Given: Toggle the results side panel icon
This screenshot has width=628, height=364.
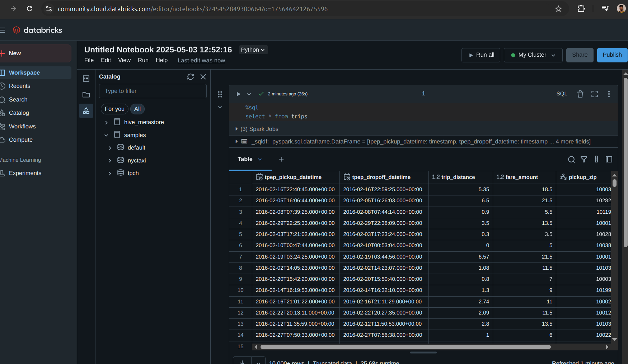Looking at the screenshot, I should (609, 159).
